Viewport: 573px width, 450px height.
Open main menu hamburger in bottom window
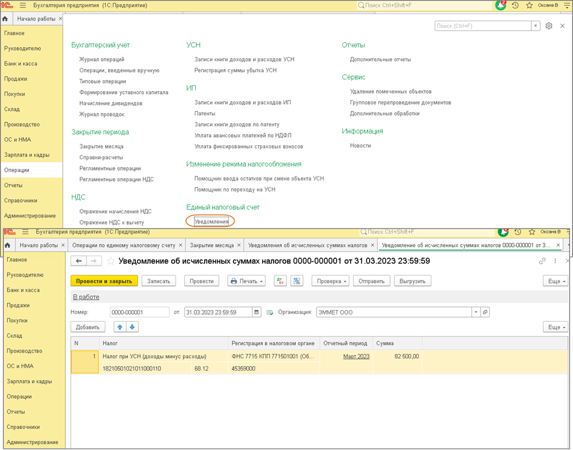(25, 232)
